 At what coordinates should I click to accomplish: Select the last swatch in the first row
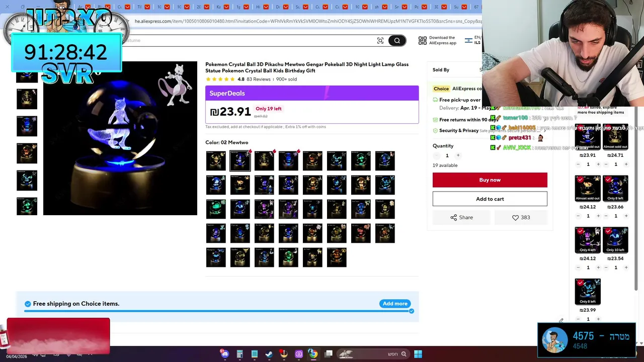(x=385, y=160)
